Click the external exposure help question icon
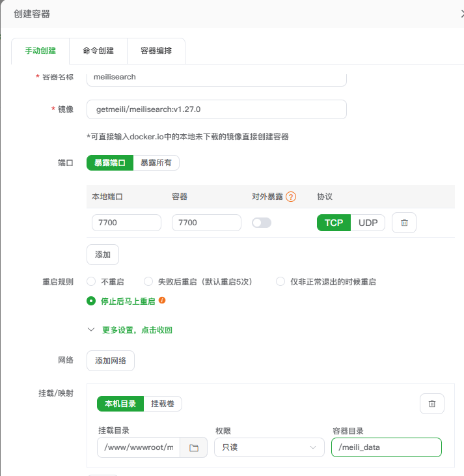This screenshot has height=476, width=464. click(291, 197)
